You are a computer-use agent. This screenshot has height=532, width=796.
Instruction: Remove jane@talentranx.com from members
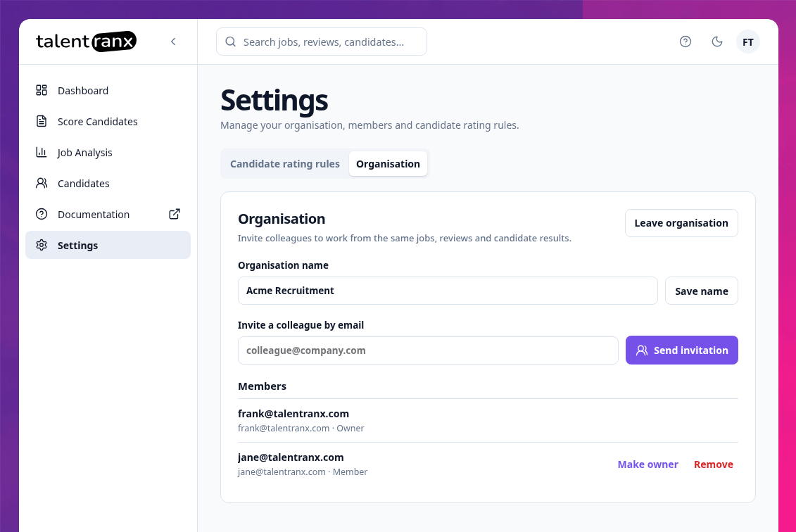click(x=713, y=464)
